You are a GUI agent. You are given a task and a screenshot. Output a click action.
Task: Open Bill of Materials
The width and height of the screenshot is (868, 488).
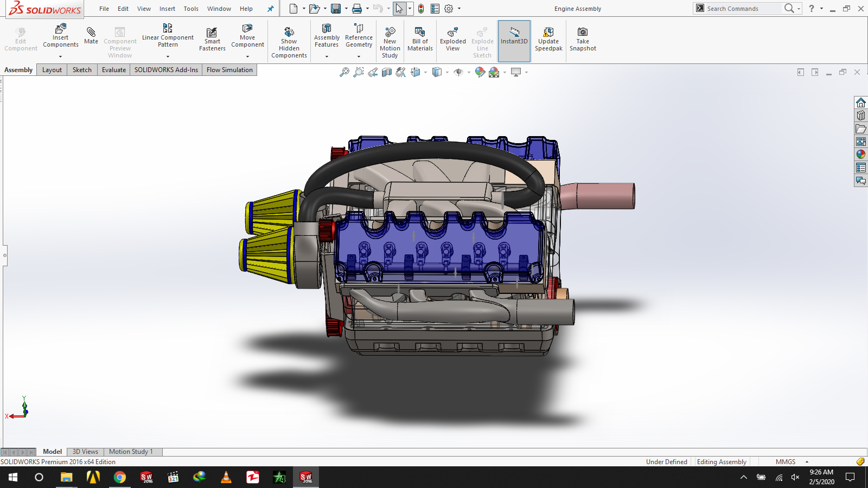[x=420, y=40]
